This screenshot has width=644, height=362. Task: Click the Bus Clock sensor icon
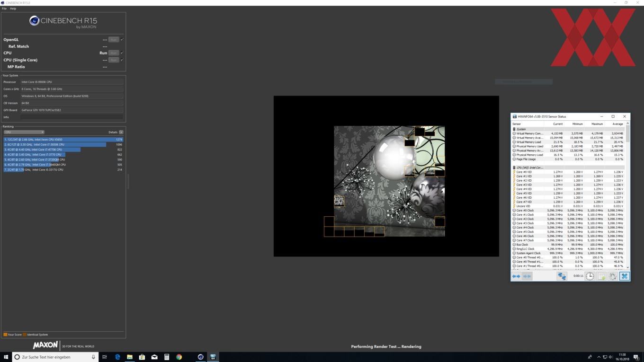tap(514, 245)
